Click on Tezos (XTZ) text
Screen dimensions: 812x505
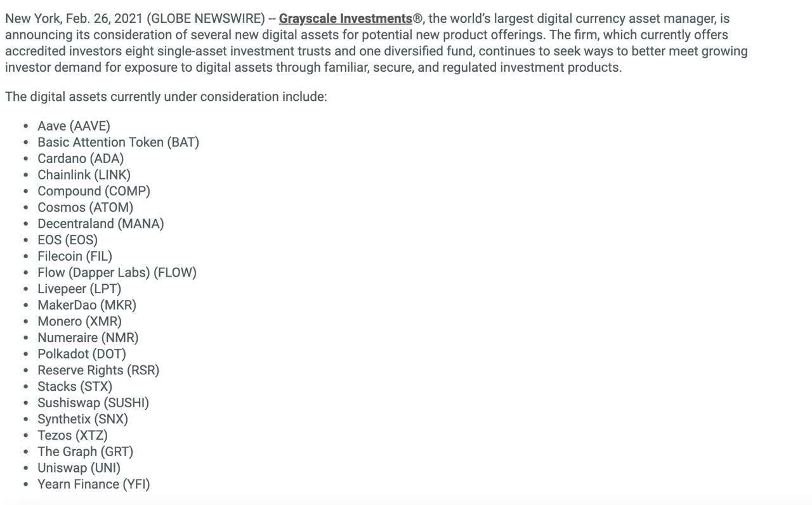[72, 435]
